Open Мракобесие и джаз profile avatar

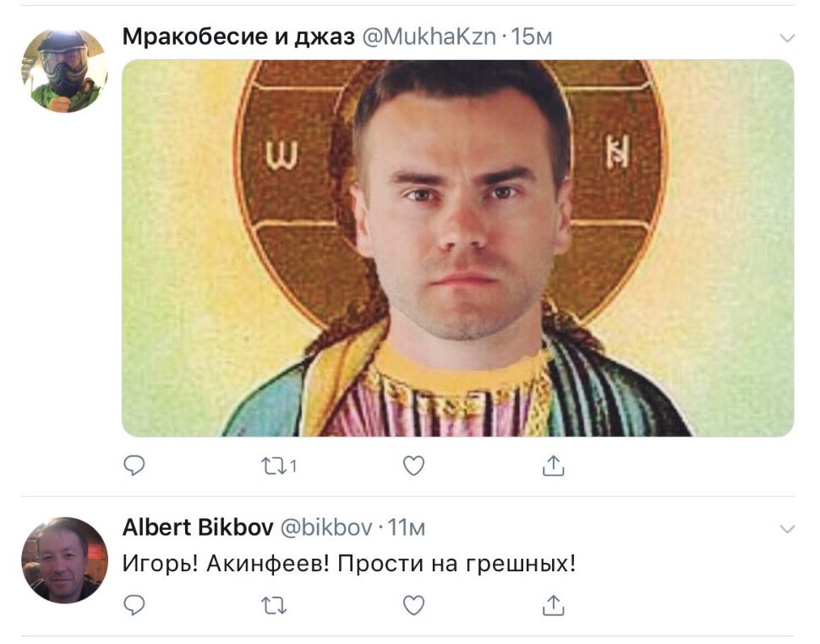[x=64, y=70]
